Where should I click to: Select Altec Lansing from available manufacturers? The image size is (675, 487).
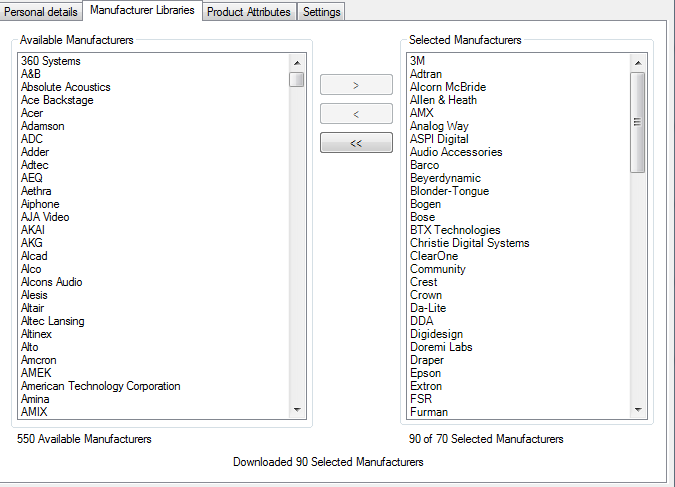pyautogui.click(x=53, y=321)
